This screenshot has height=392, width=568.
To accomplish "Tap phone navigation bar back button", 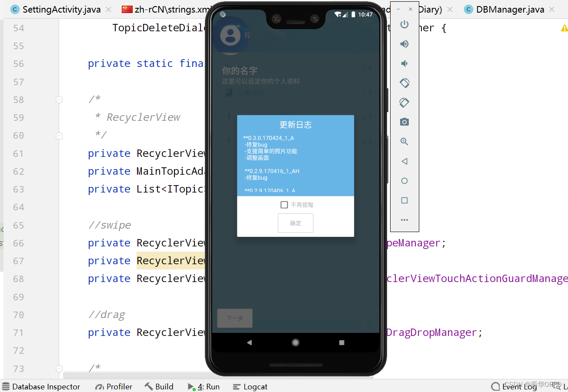I will (x=249, y=342).
